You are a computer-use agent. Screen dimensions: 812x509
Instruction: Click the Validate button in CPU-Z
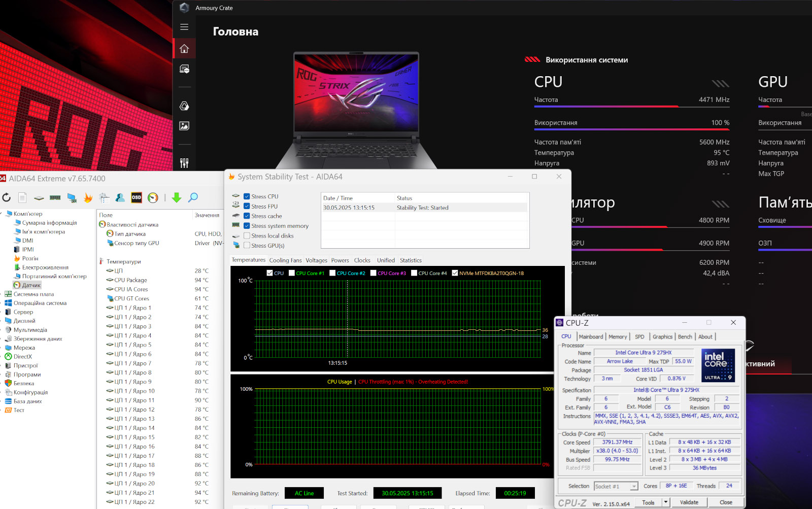click(x=689, y=502)
